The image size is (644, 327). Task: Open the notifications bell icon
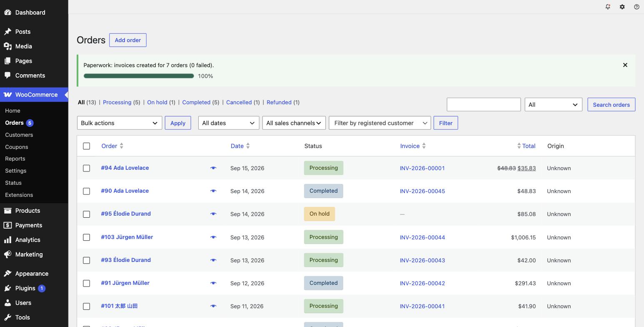(x=608, y=7)
